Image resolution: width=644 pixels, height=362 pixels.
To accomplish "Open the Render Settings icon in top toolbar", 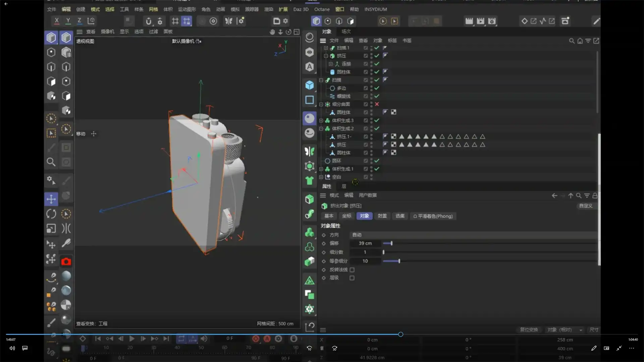I will pos(492,21).
